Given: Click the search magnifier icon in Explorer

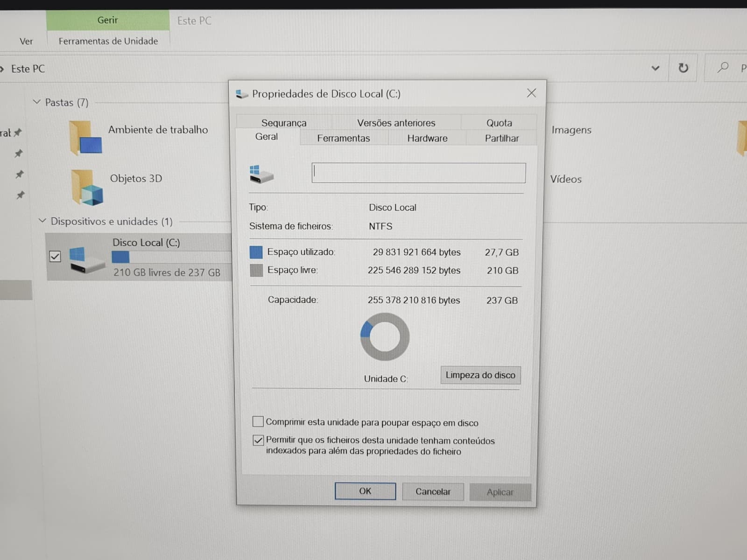Looking at the screenshot, I should coord(723,68).
